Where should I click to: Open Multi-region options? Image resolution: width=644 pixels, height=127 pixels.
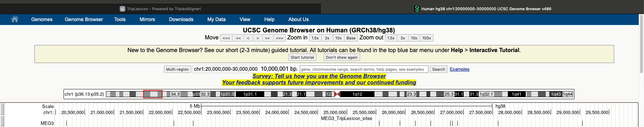tap(177, 69)
